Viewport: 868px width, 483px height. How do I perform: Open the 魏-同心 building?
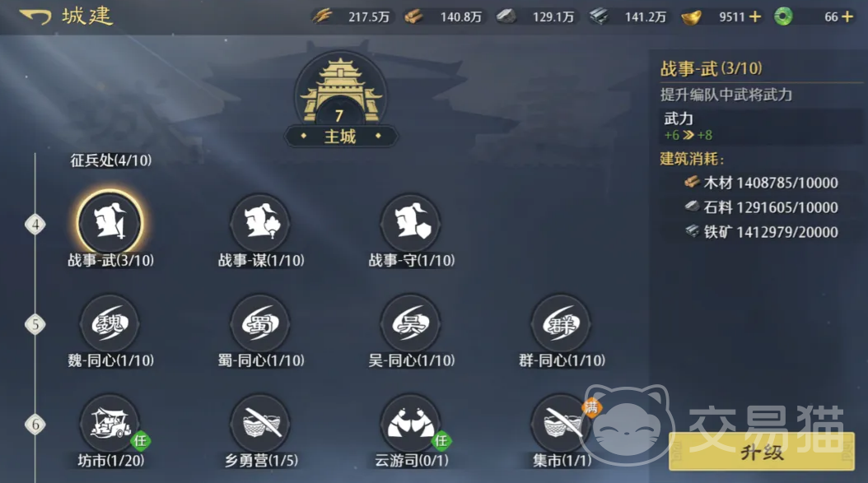point(110,323)
